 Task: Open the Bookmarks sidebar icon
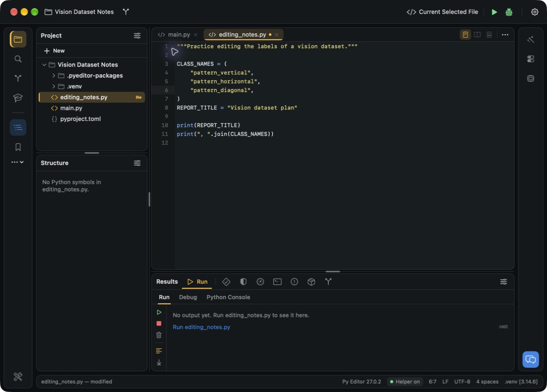[18, 147]
